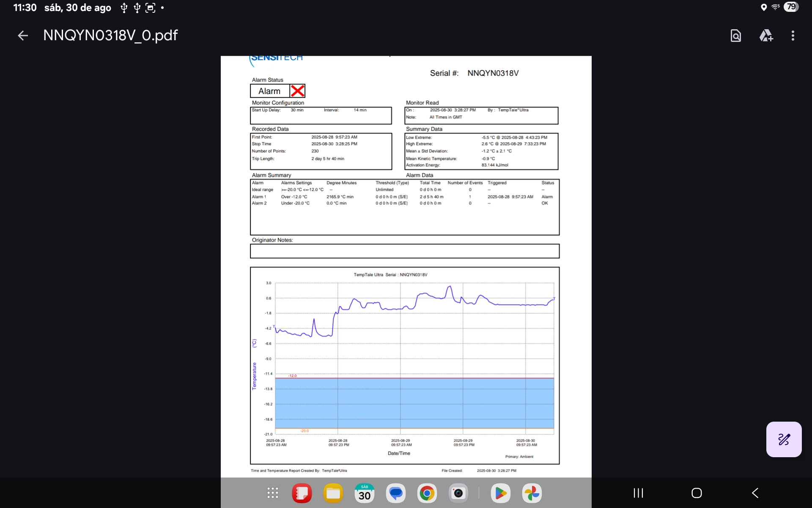The image size is (812, 508).
Task: Open the three-dot overflow menu
Action: pos(793,36)
